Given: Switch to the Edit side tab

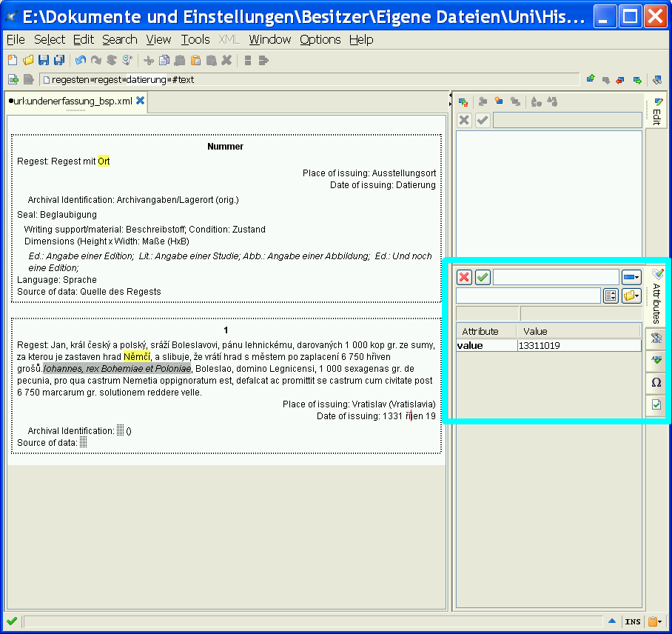Looking at the screenshot, I should coord(656,110).
